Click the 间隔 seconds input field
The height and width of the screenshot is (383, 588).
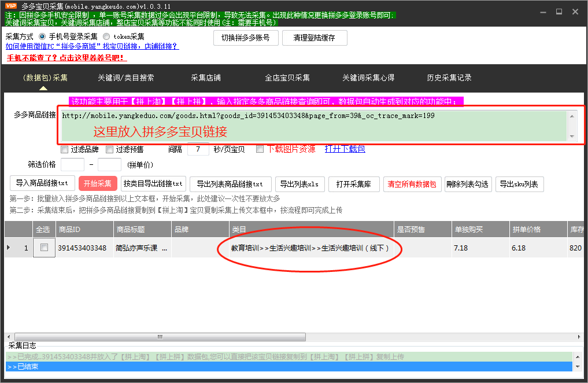198,149
